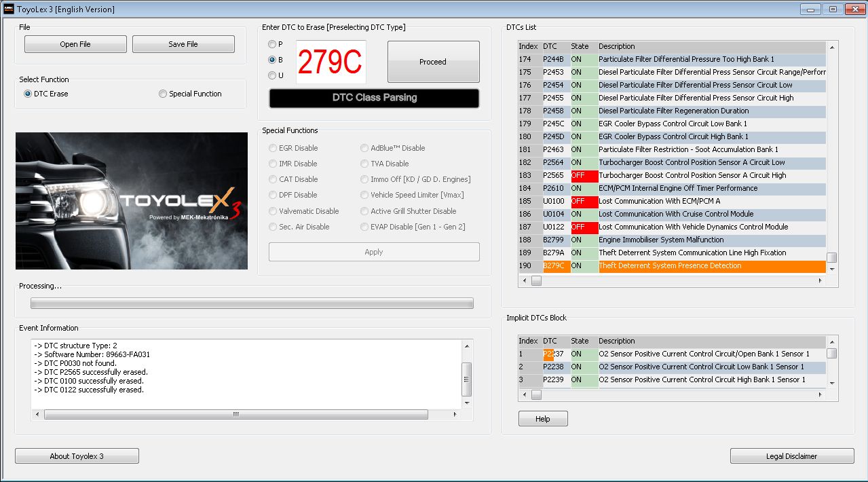
Task: Click the left arrow of DTCs List horizontal scrollbar
Action: (524, 280)
